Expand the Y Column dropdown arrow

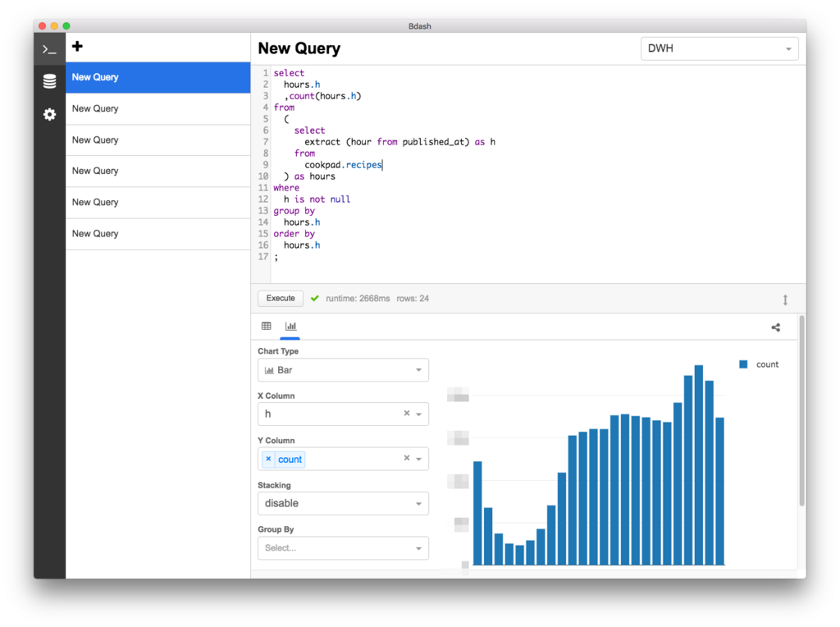click(419, 459)
